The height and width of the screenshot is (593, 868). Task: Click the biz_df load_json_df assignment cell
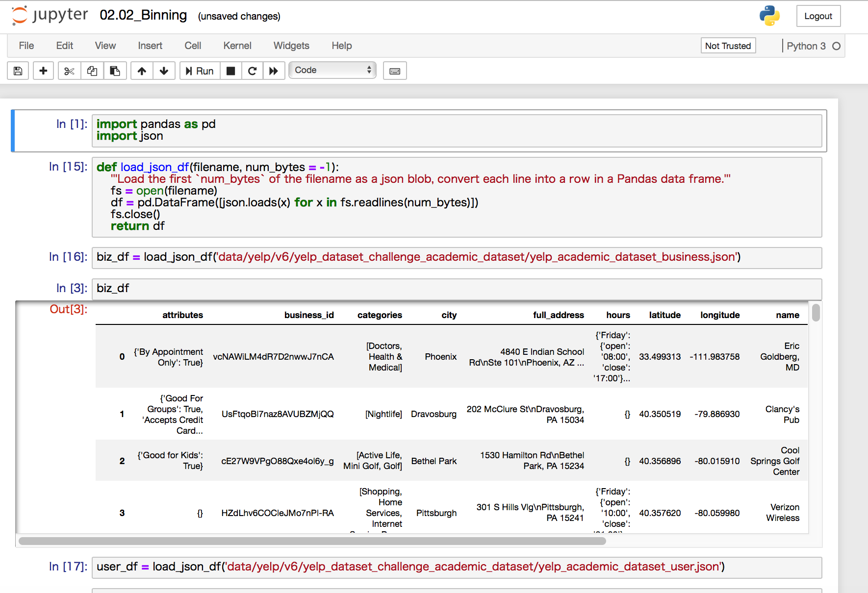coord(457,257)
